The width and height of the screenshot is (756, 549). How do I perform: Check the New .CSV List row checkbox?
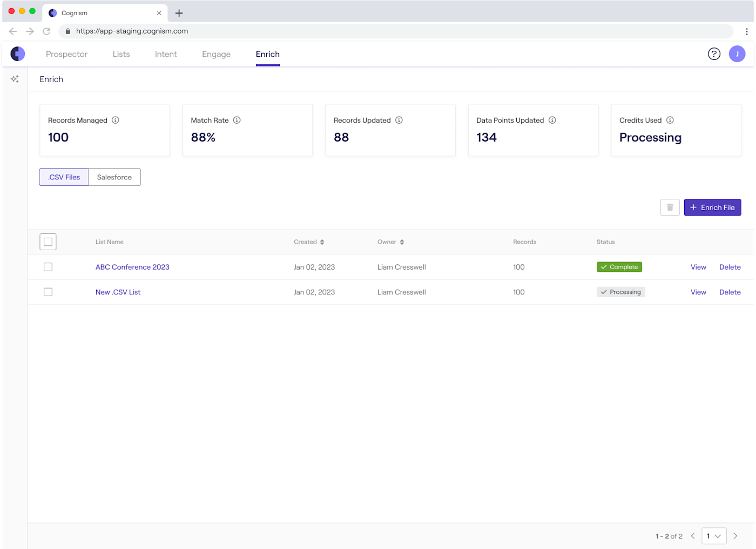48,292
